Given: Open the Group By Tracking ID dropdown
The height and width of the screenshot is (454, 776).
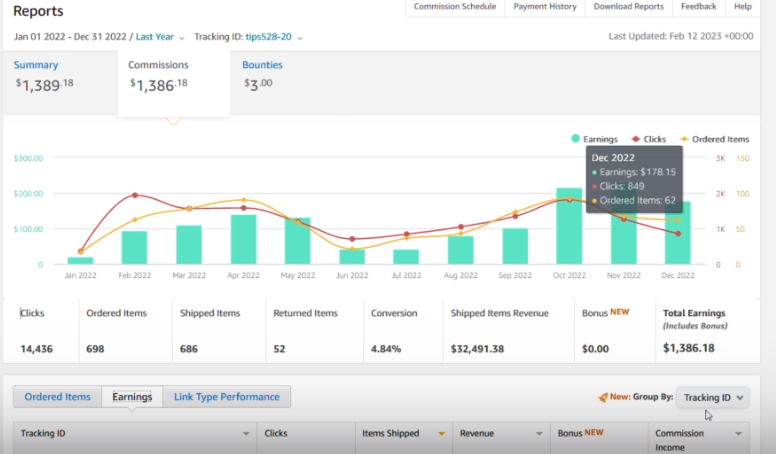Looking at the screenshot, I should 713,398.
